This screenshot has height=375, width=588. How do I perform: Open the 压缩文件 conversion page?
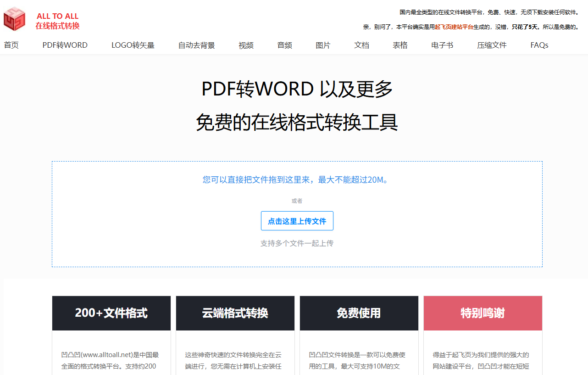point(491,45)
